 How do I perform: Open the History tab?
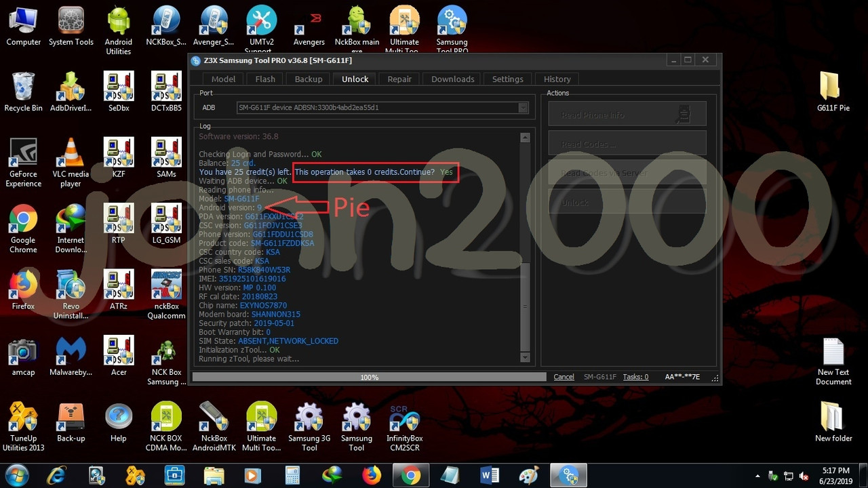(x=557, y=79)
